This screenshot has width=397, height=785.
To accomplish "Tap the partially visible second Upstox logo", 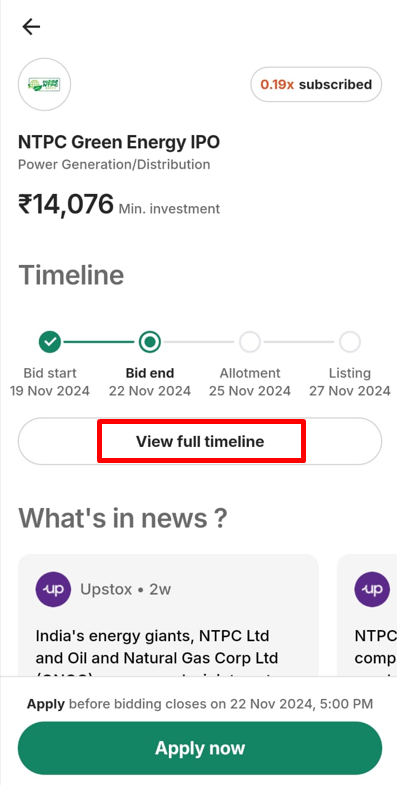I will pyautogui.click(x=372, y=589).
